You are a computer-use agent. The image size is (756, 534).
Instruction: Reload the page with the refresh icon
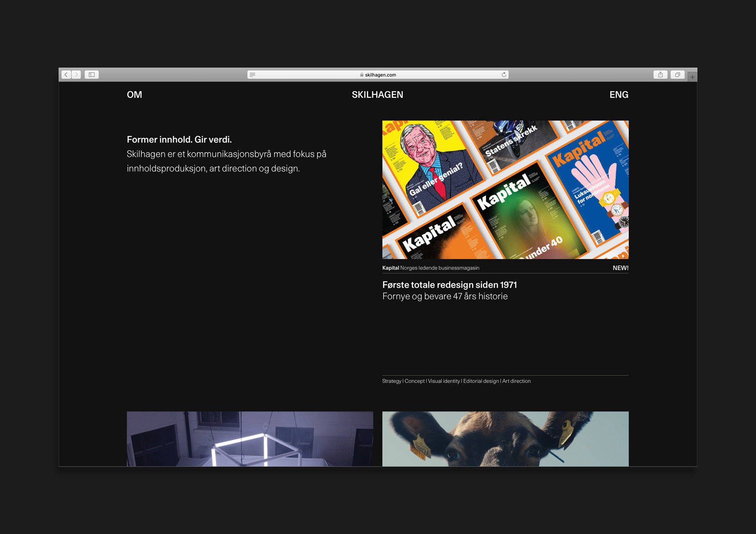point(504,75)
